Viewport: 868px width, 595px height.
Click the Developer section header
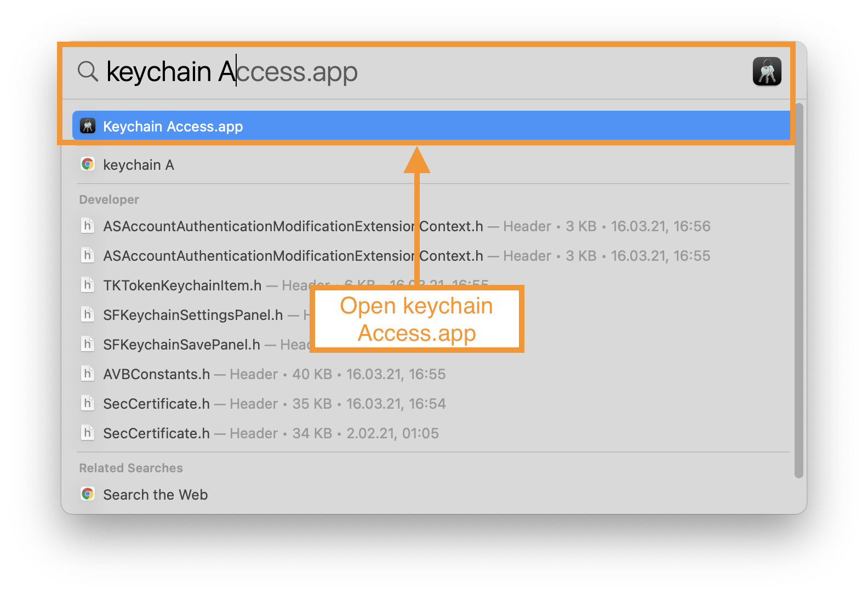tap(108, 199)
